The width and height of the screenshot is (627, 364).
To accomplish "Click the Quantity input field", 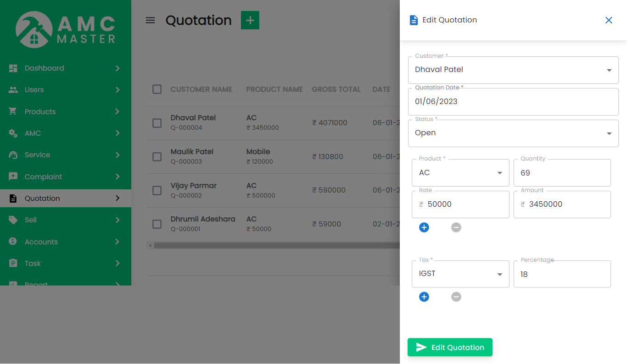I will click(x=562, y=173).
